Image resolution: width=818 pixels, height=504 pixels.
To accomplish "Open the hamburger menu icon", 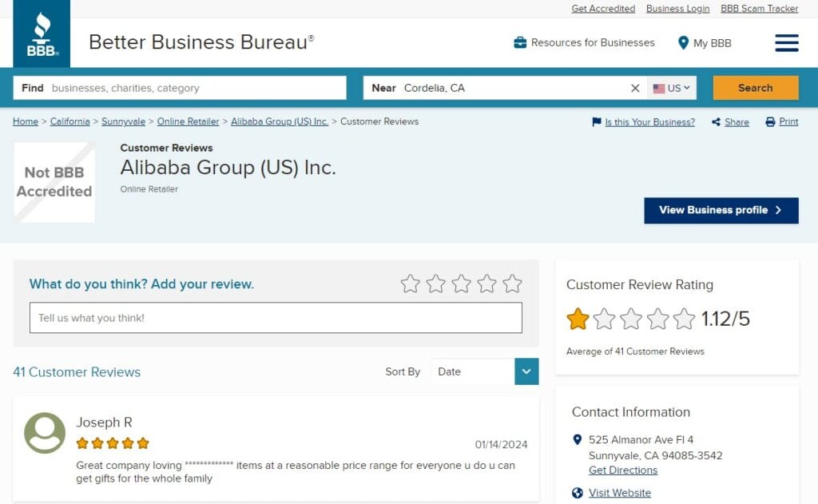I will pyautogui.click(x=787, y=43).
